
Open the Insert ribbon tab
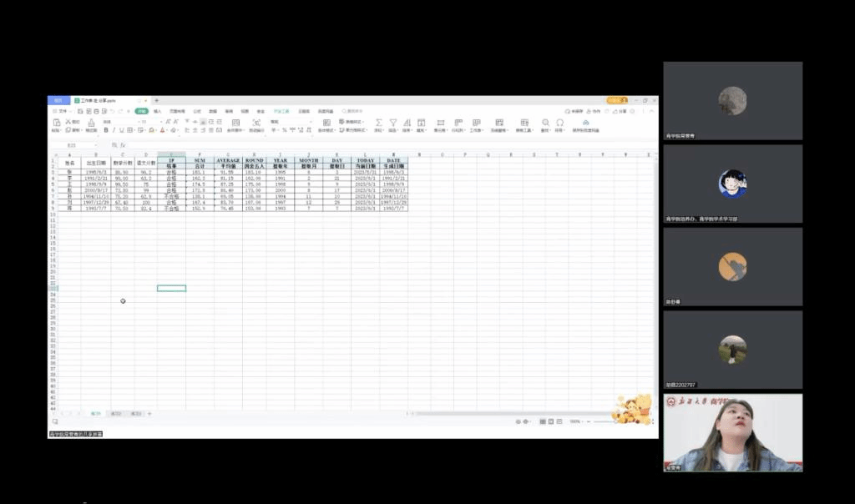(157, 111)
